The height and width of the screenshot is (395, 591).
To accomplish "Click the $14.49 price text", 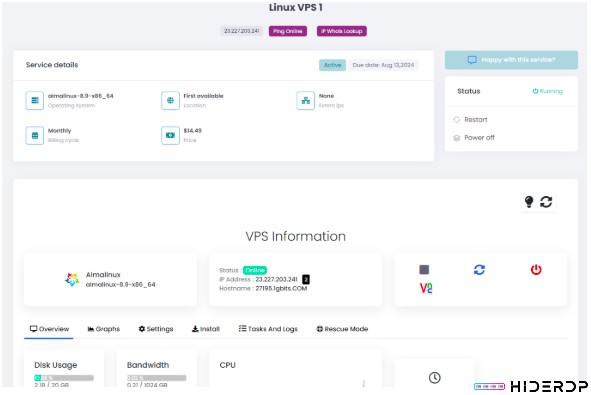I will pyautogui.click(x=192, y=130).
